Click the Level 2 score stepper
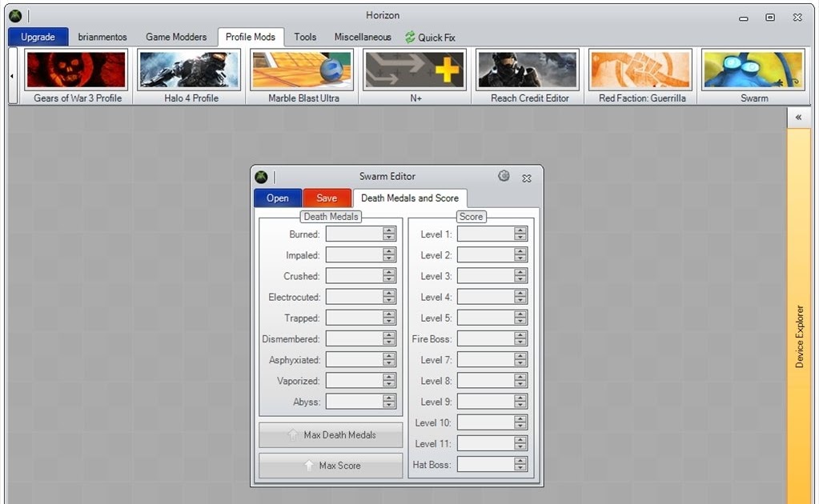Viewport: 819px width, 504px height. click(520, 255)
